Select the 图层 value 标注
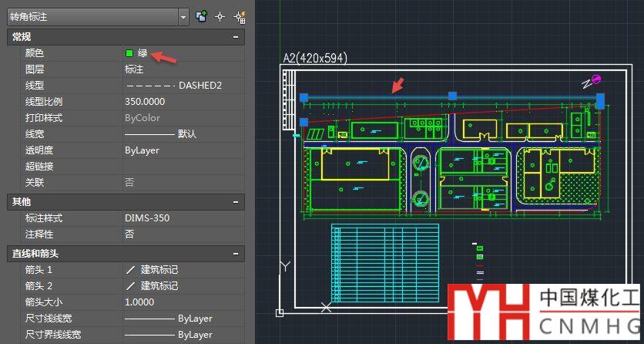Screen dimensions: 644x344 134,69
